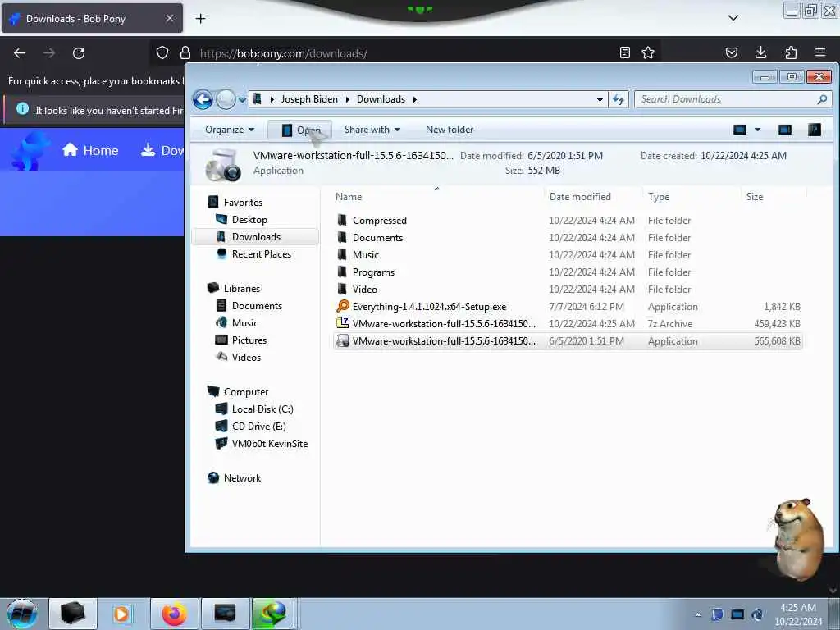The width and height of the screenshot is (840, 630).
Task: Click Downloads in the address path
Action: [x=381, y=99]
